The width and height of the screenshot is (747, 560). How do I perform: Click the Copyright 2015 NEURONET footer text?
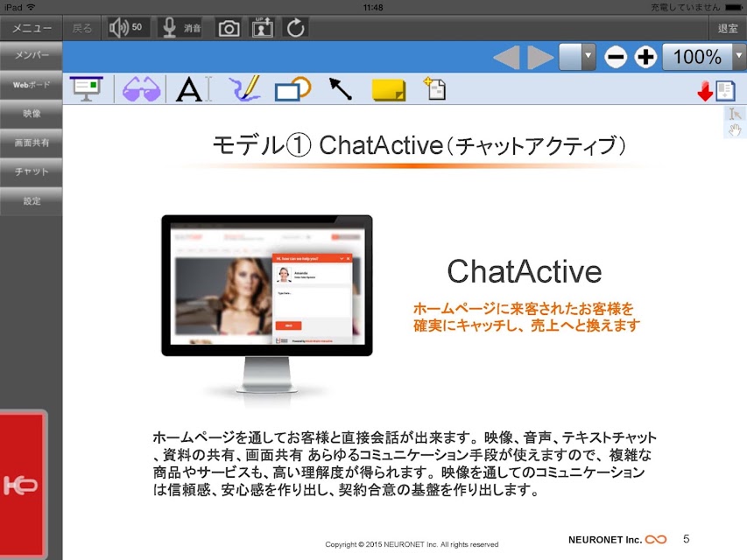pyautogui.click(x=412, y=544)
